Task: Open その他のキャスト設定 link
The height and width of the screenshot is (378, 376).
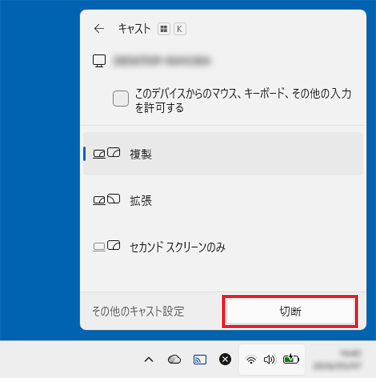Action: 138,311
